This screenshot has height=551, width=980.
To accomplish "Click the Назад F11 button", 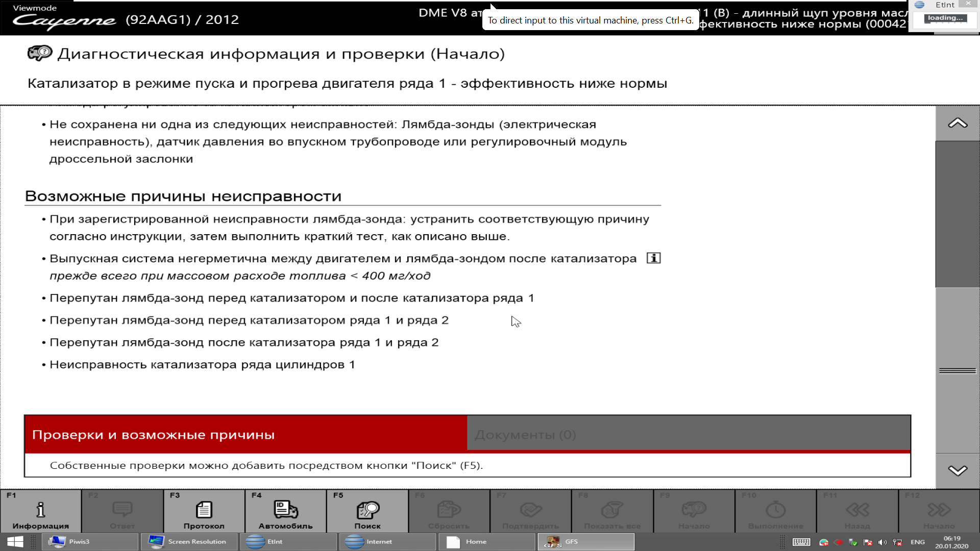I will click(857, 511).
